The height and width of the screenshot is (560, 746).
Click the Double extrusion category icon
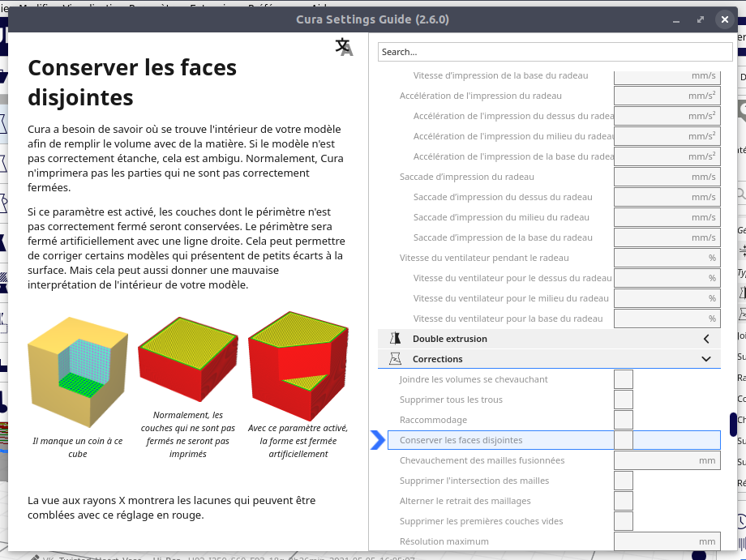coord(395,339)
